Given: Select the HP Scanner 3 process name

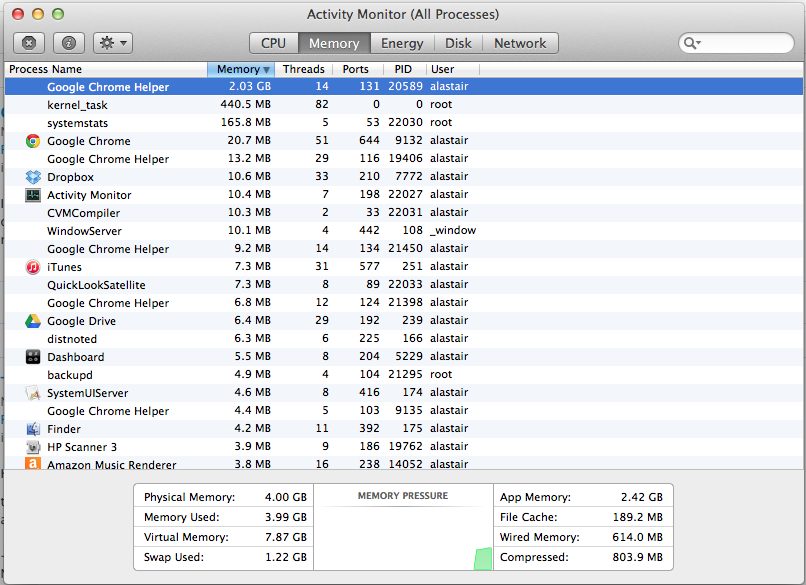Looking at the screenshot, I should [x=82, y=447].
